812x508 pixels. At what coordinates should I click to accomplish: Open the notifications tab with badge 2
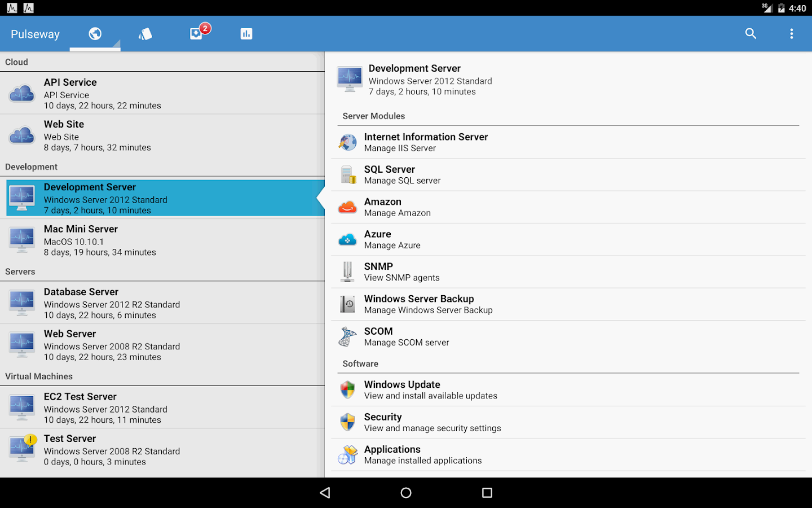[196, 33]
